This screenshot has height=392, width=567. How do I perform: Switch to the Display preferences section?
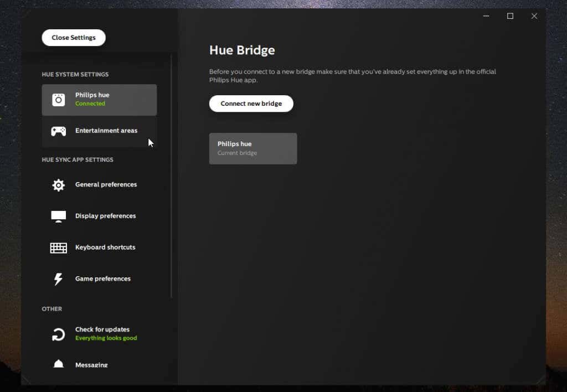[x=105, y=216]
